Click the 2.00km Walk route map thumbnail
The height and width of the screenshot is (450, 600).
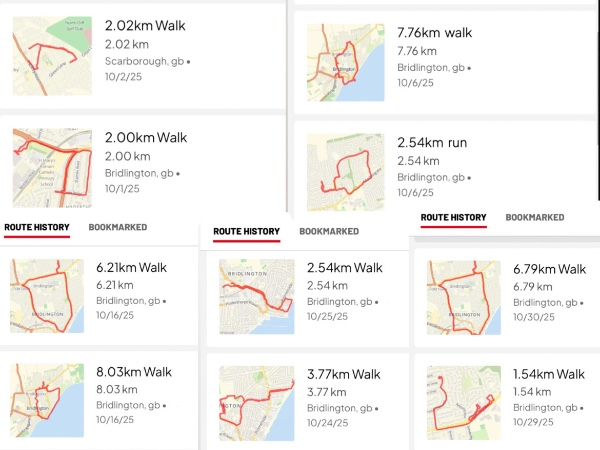tap(51, 160)
